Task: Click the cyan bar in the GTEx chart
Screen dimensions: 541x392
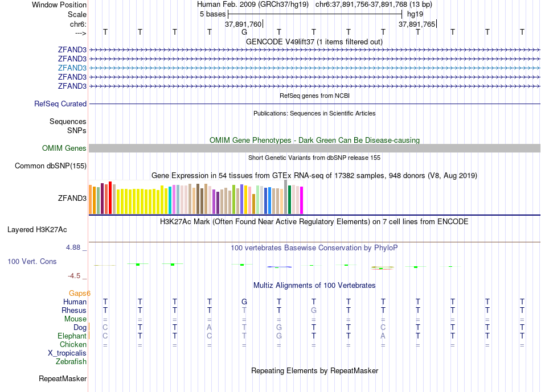Action: point(170,200)
